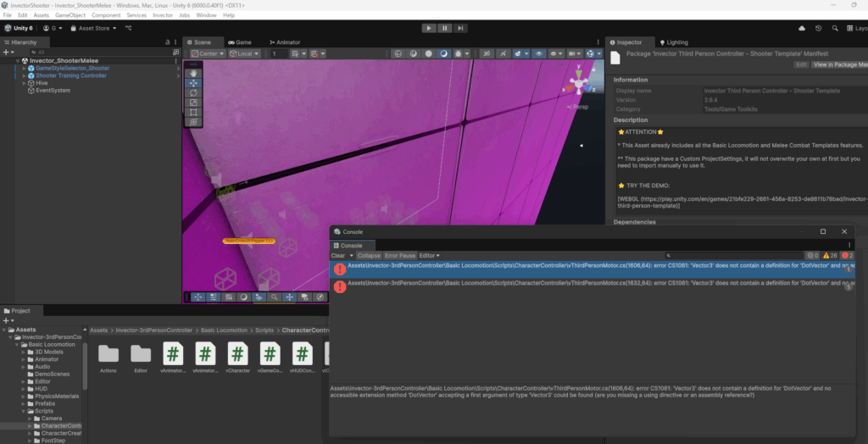Click Basic Locomotion breadcrumb link
Viewport: 868px width, 444px height.
coord(224,330)
